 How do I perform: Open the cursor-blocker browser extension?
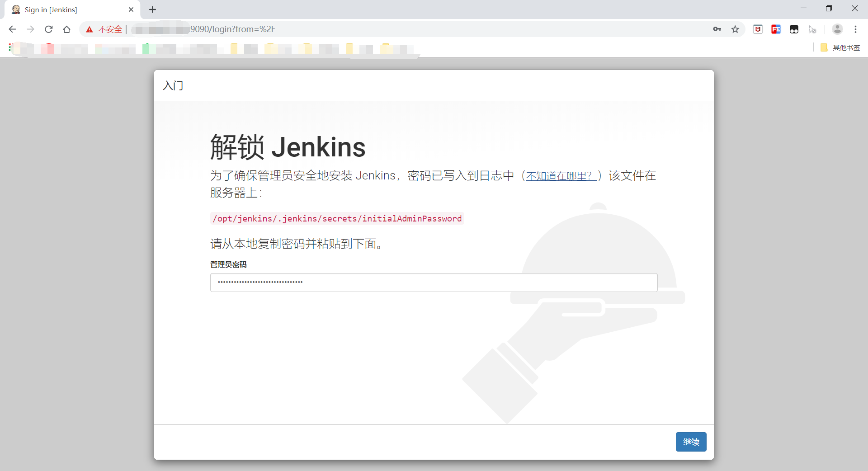coord(812,29)
